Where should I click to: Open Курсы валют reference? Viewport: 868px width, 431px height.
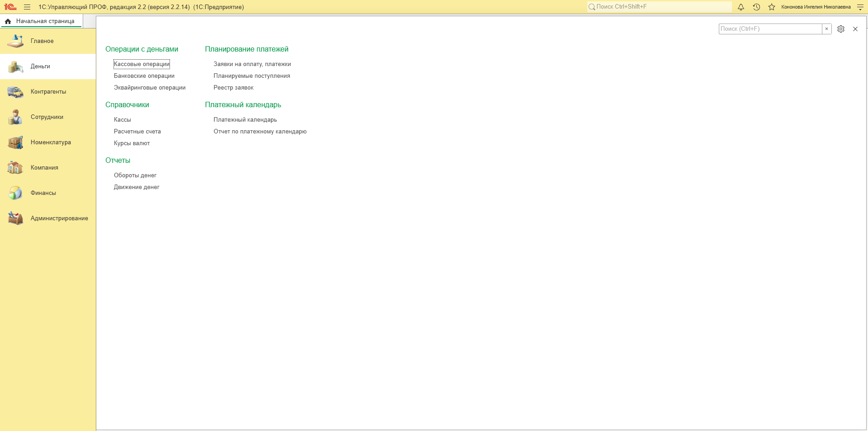coord(132,143)
